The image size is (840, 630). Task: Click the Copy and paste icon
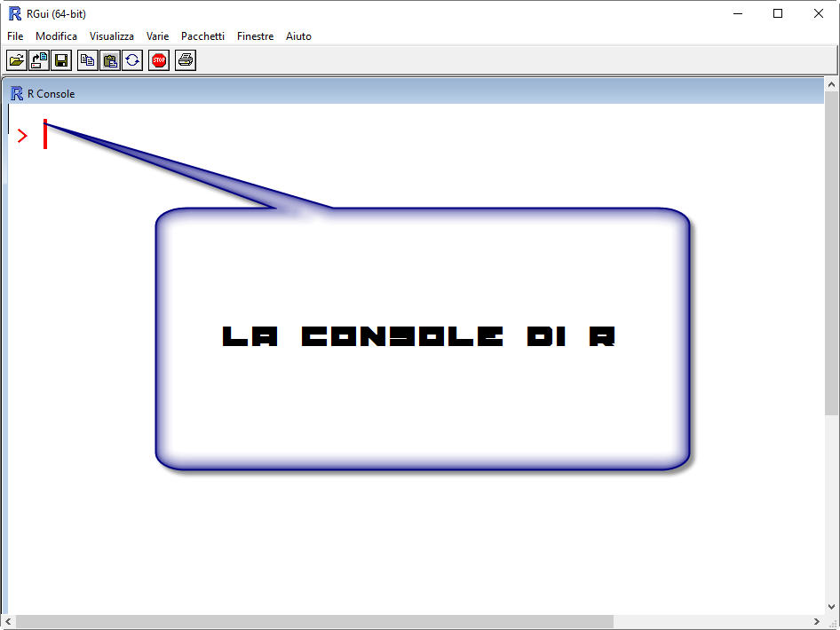coord(132,60)
